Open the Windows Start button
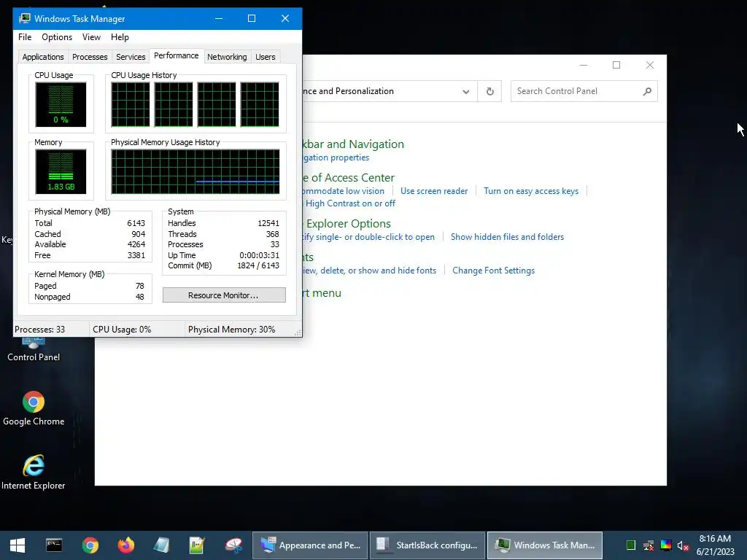Screen dimensions: 747x560 click(x=18, y=545)
